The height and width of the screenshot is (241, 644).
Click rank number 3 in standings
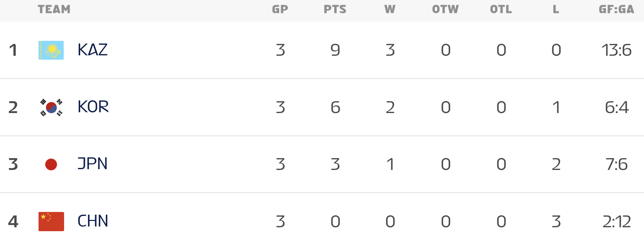[x=13, y=164]
